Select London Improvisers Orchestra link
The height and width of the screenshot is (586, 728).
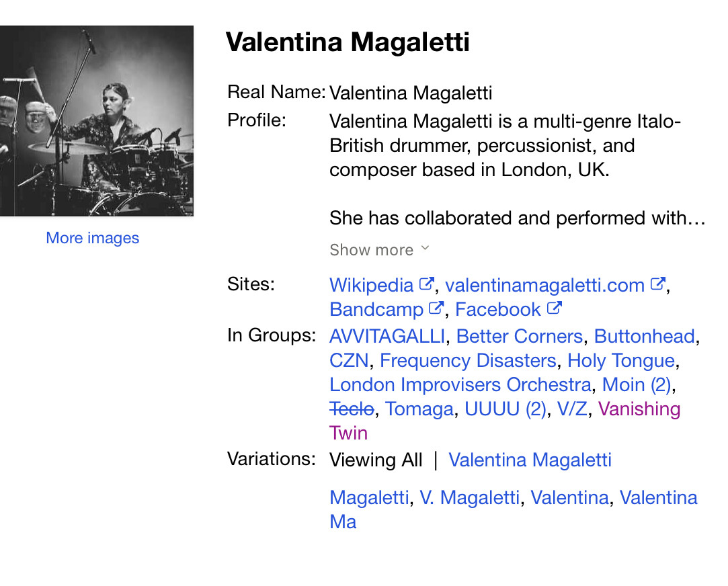click(460, 384)
